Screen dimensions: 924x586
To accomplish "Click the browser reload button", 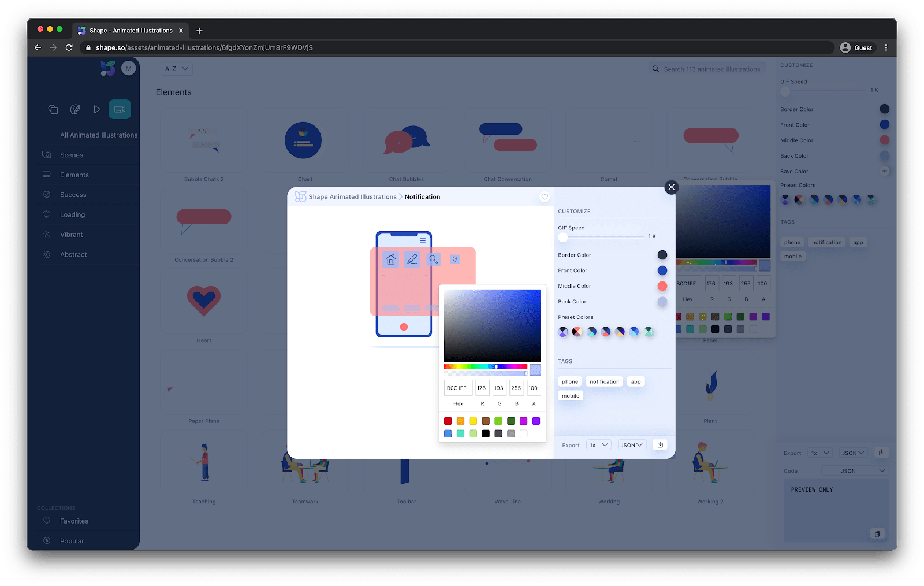I will (69, 47).
